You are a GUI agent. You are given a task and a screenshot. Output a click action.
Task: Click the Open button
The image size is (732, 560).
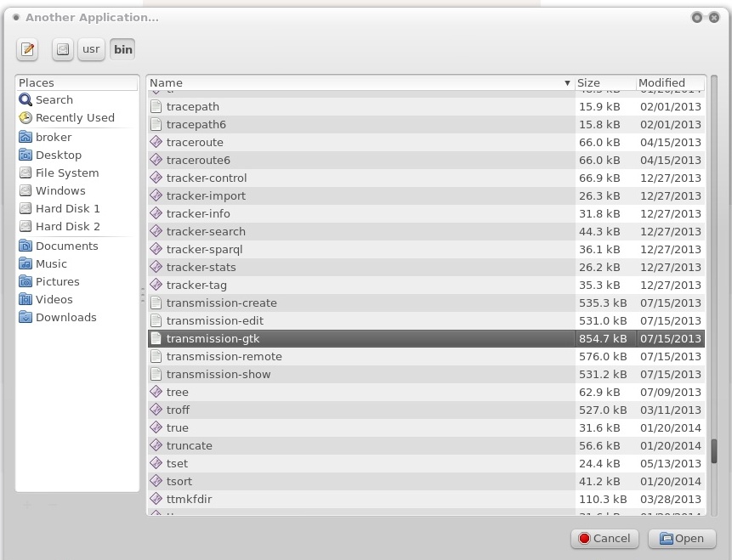[x=681, y=538]
